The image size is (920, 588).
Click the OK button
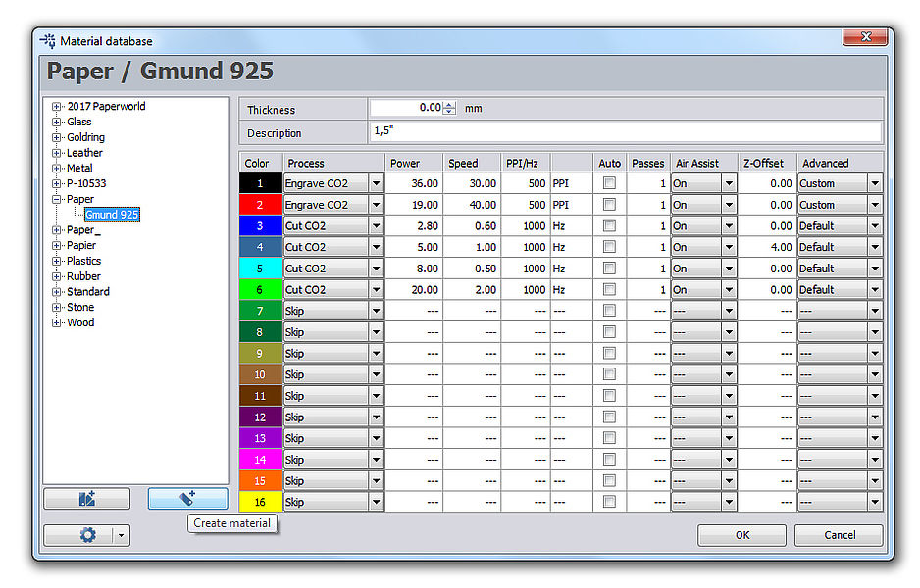(741, 535)
